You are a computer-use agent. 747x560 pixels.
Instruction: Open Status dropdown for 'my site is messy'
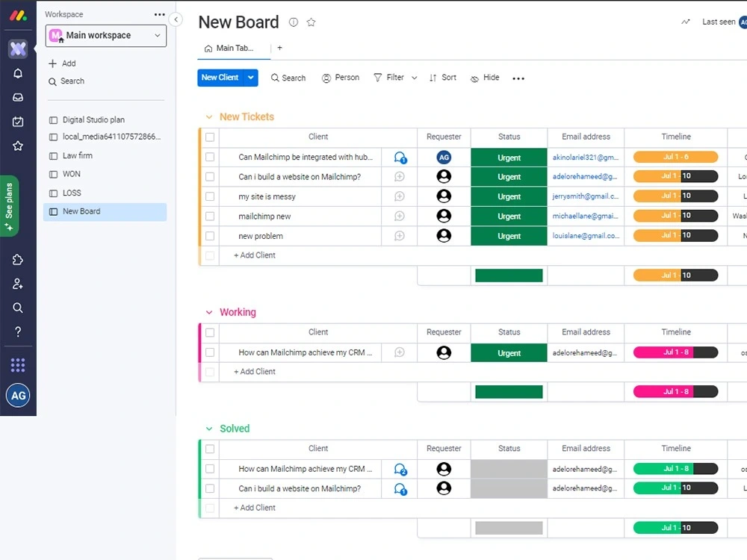pos(509,196)
